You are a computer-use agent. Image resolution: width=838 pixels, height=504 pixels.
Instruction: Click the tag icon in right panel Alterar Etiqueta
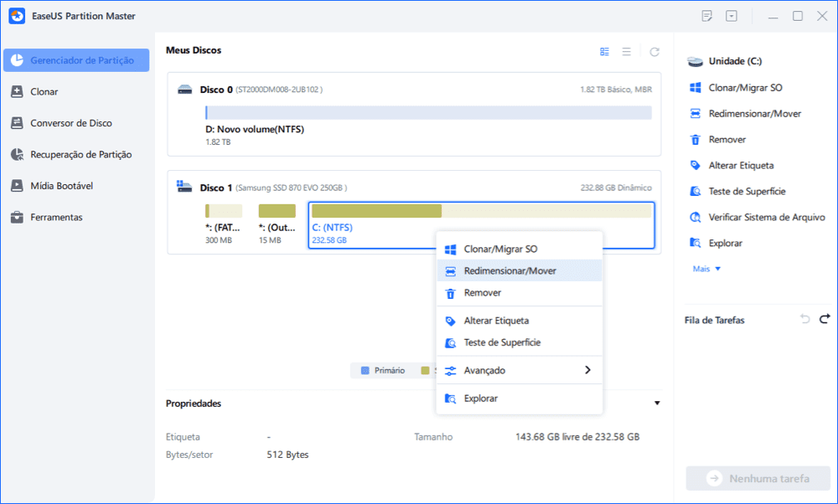696,166
